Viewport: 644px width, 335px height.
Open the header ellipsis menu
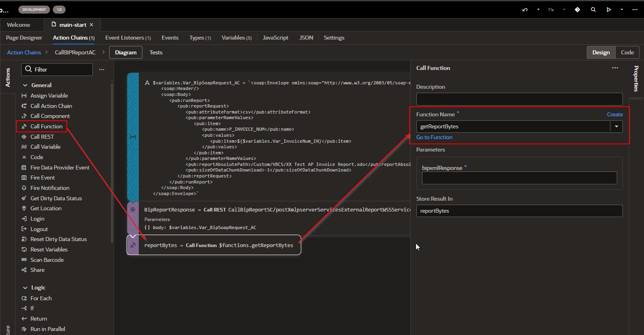coord(635,10)
